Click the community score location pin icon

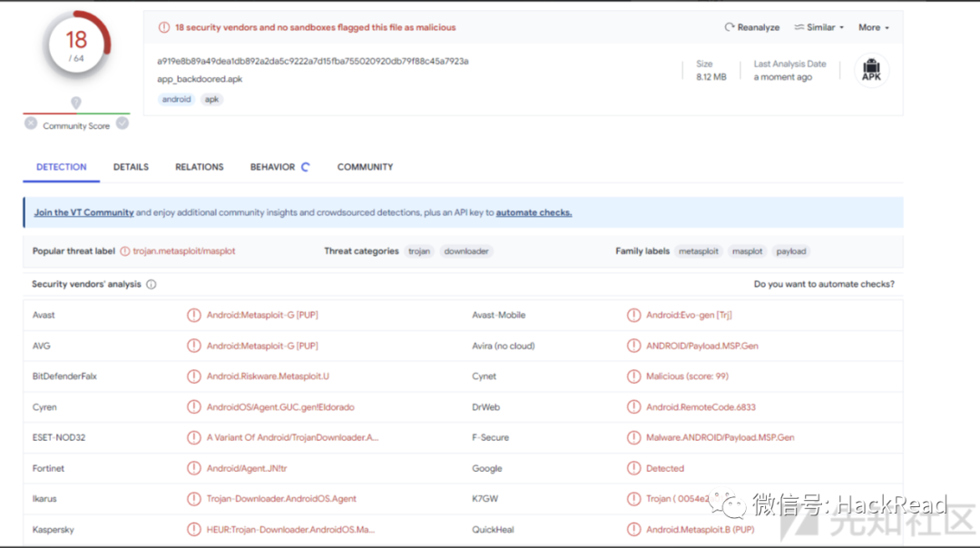(75, 103)
